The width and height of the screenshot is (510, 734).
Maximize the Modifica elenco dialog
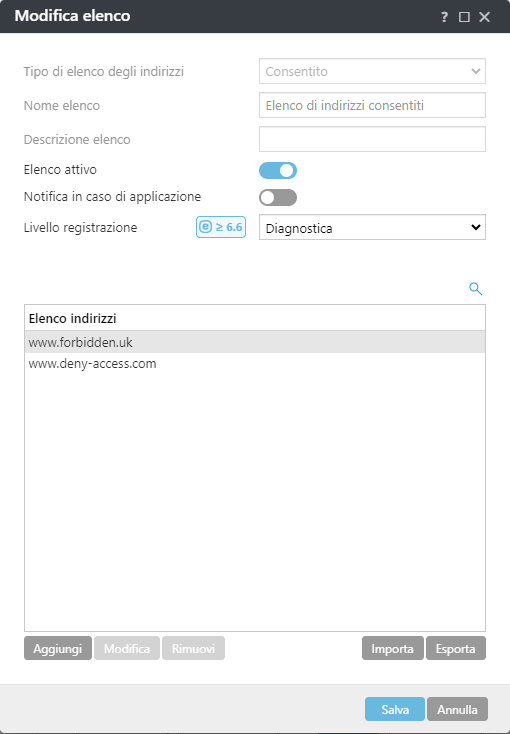pyautogui.click(x=464, y=17)
